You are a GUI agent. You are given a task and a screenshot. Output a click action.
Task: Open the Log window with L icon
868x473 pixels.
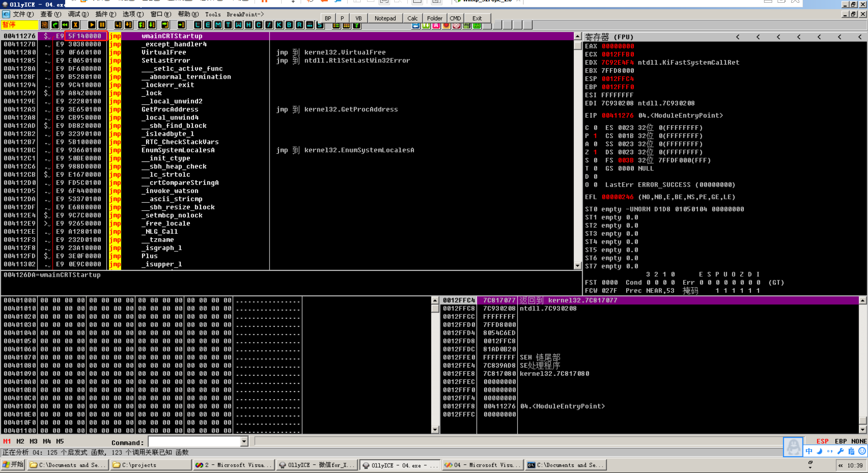point(198,25)
